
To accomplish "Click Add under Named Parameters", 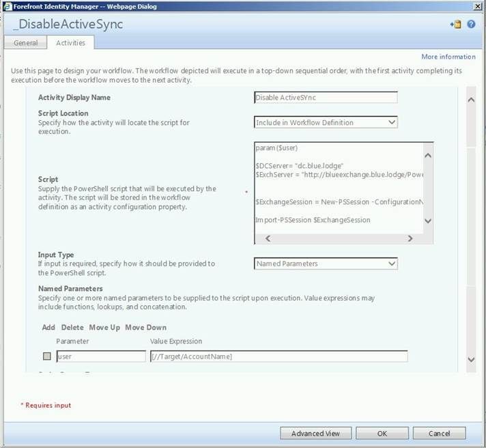I will point(48,327).
